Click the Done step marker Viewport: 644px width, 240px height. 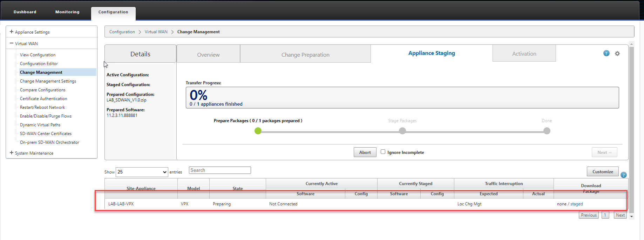[x=547, y=131]
